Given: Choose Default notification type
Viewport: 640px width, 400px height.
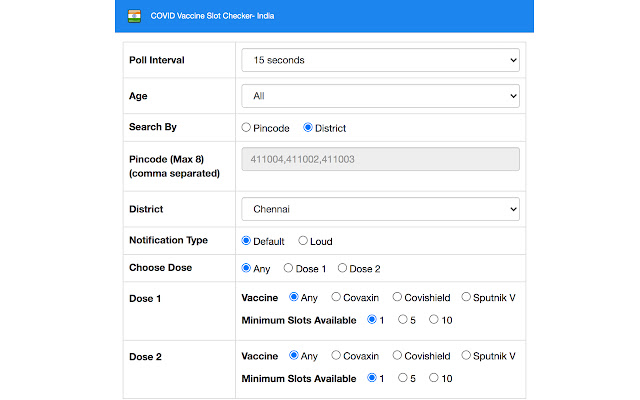Looking at the screenshot, I should tap(247, 241).
